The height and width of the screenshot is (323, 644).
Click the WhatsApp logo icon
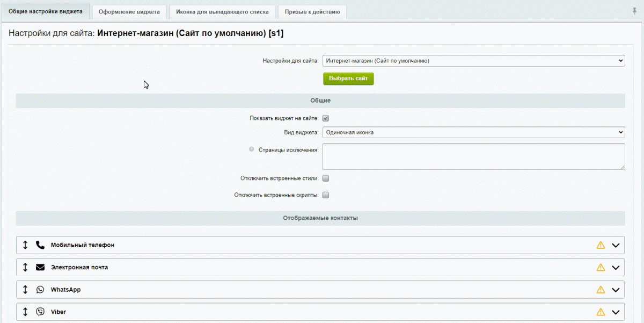(40, 290)
